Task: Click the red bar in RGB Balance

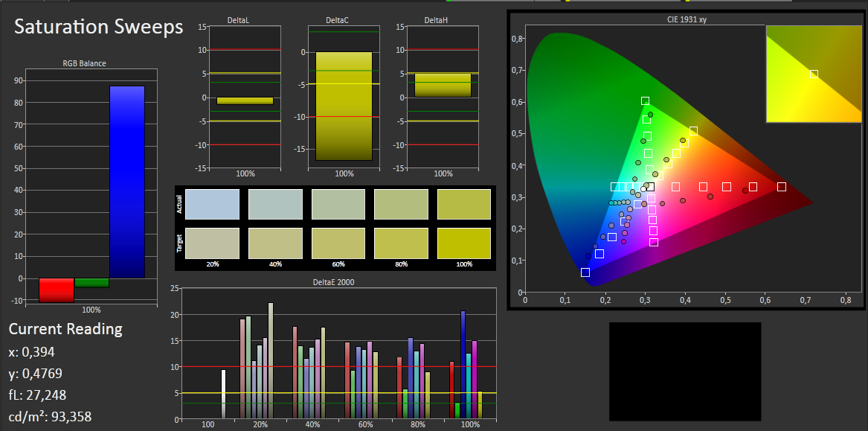Action: (57, 290)
